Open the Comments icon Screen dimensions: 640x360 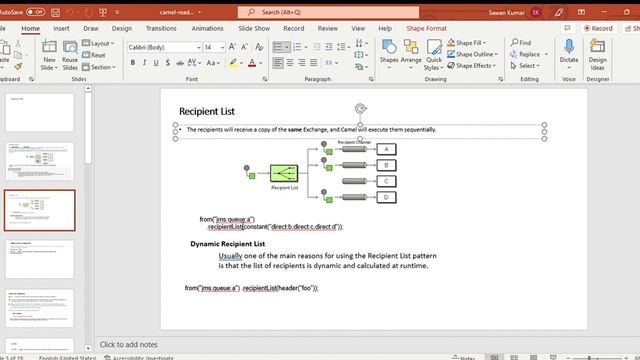(x=567, y=28)
